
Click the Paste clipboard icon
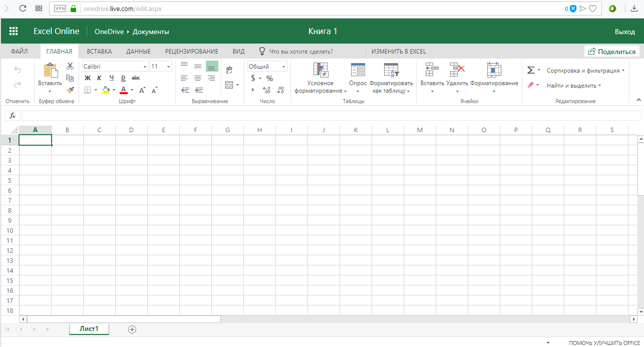50,71
